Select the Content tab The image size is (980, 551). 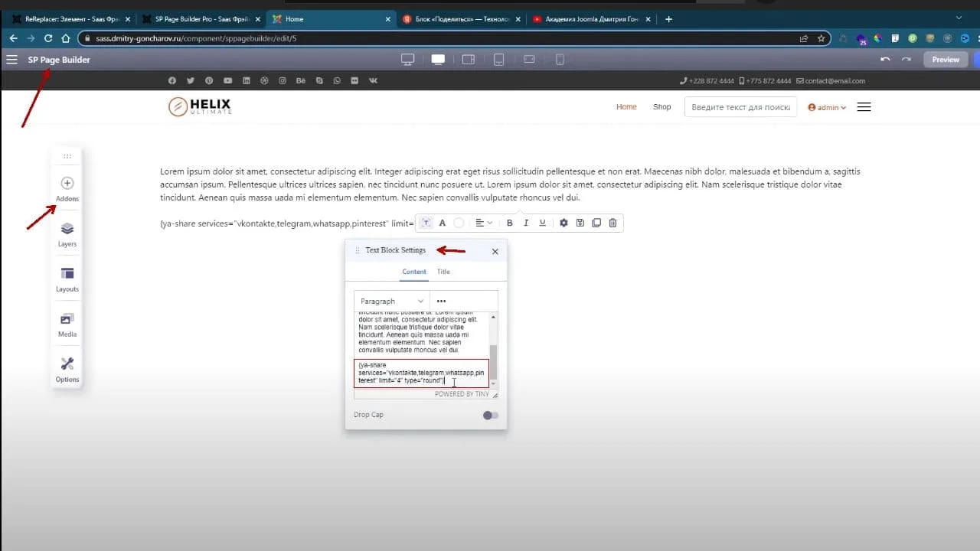click(x=414, y=272)
